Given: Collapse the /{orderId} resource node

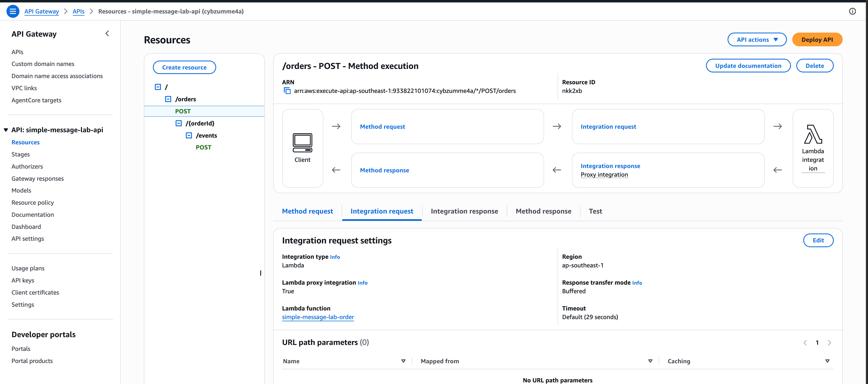Looking at the screenshot, I should point(178,123).
